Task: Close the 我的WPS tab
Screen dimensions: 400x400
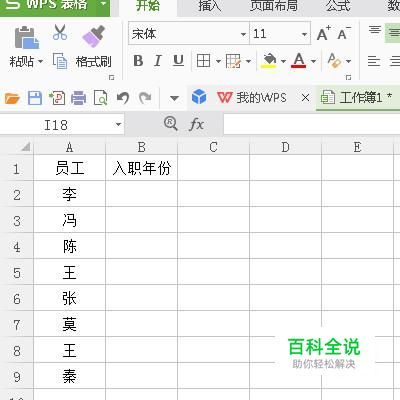Action: tap(305, 98)
